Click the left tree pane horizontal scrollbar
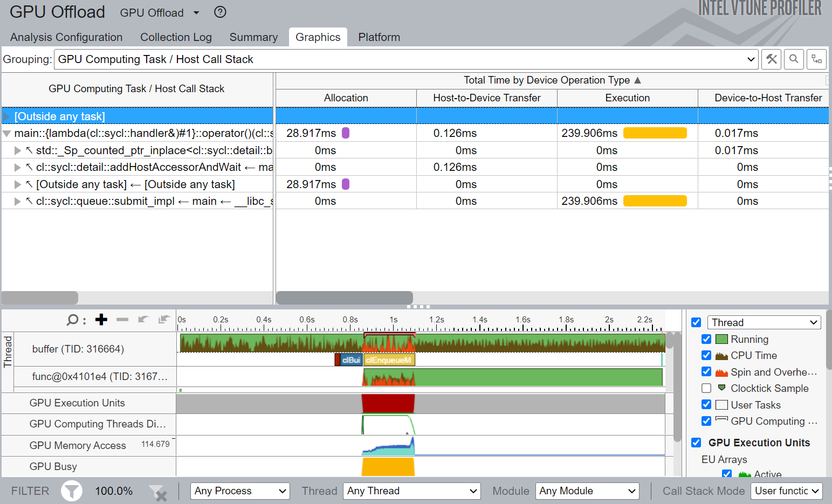The width and height of the screenshot is (832, 504). click(x=40, y=298)
